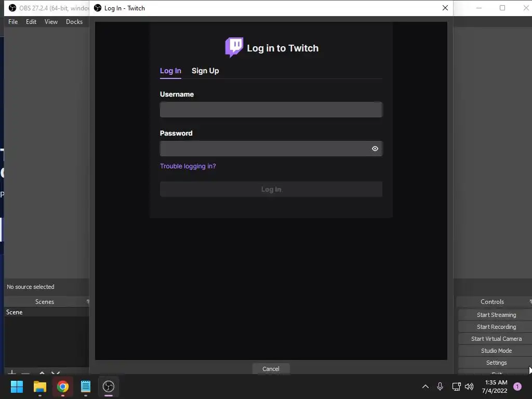Screen dimensions: 532x399
Task: Open the Windows Start menu
Action: coord(17,387)
